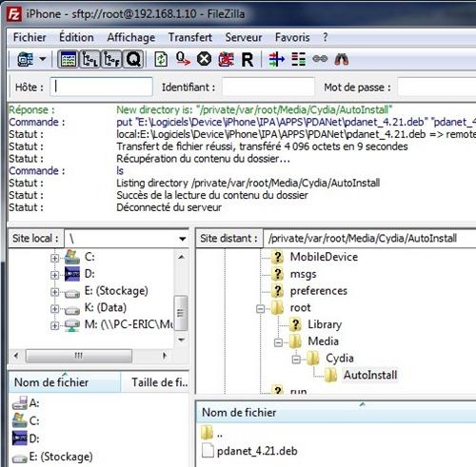The height and width of the screenshot is (467, 476).
Task: Collapse the root folder node
Action: (x=260, y=308)
